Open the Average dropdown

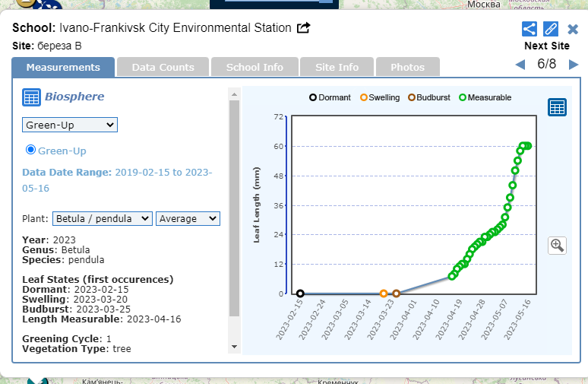click(x=188, y=219)
